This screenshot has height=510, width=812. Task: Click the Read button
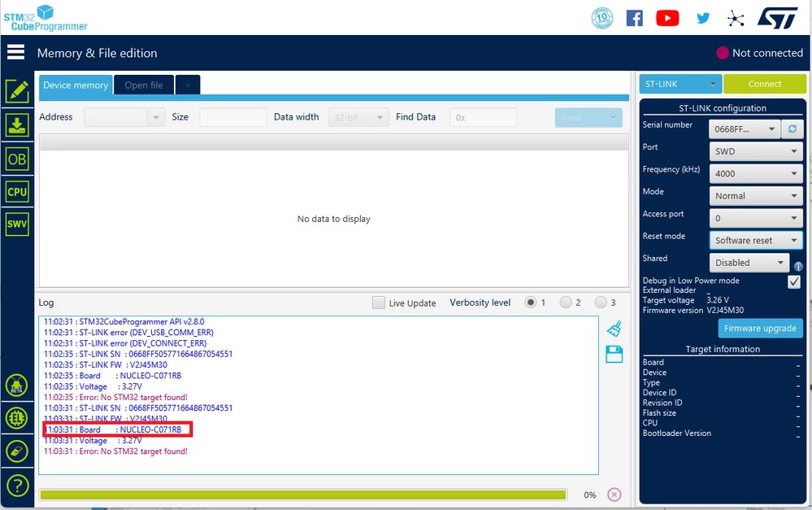(588, 118)
